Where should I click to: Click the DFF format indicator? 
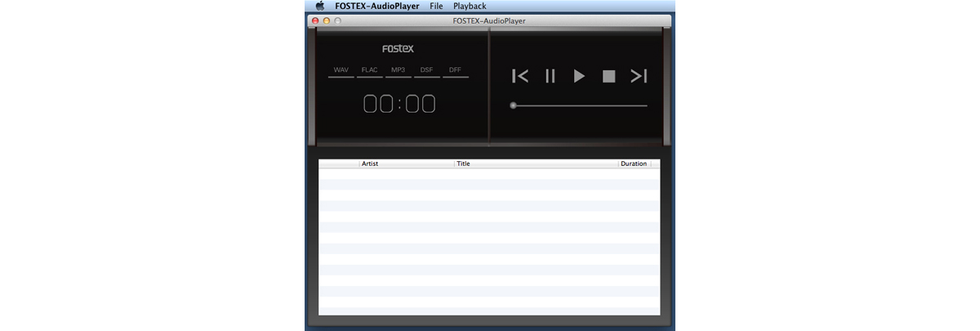click(456, 70)
